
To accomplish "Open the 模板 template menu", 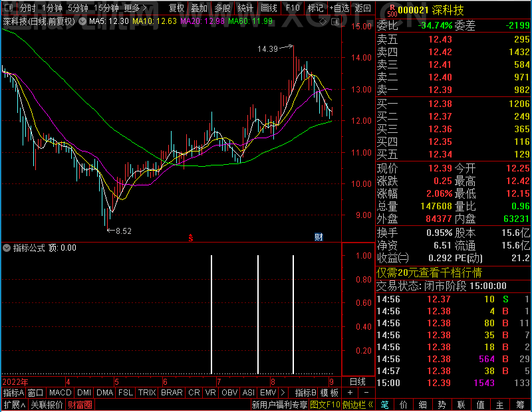I will click(329, 393).
